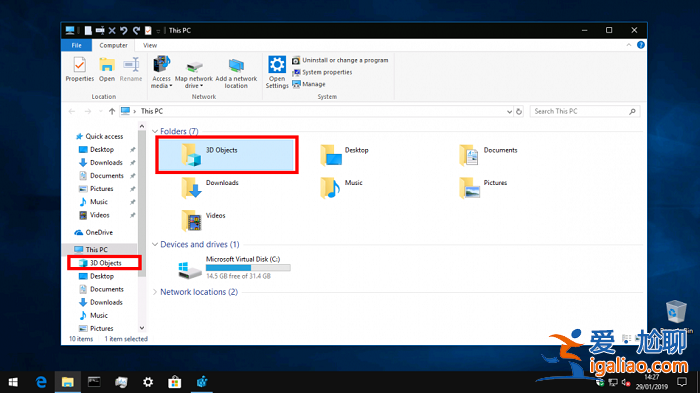Open the Help question mark icon
The height and width of the screenshot is (393, 700).
click(641, 45)
